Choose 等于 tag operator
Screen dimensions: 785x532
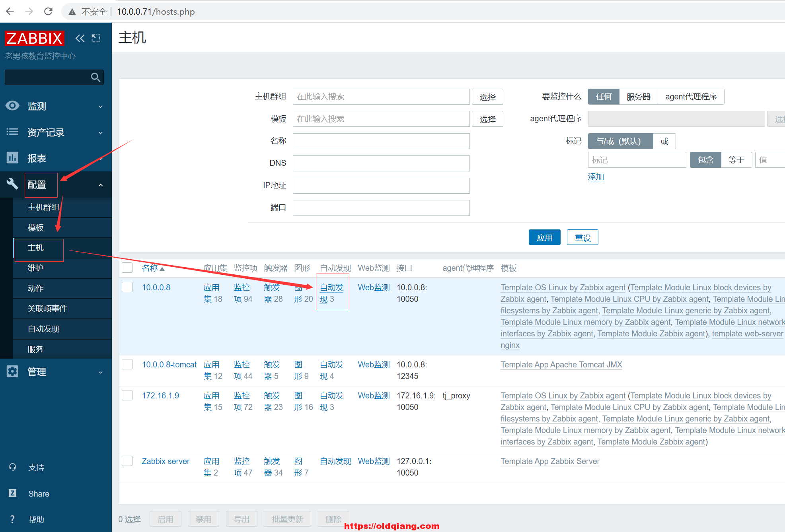click(x=736, y=160)
